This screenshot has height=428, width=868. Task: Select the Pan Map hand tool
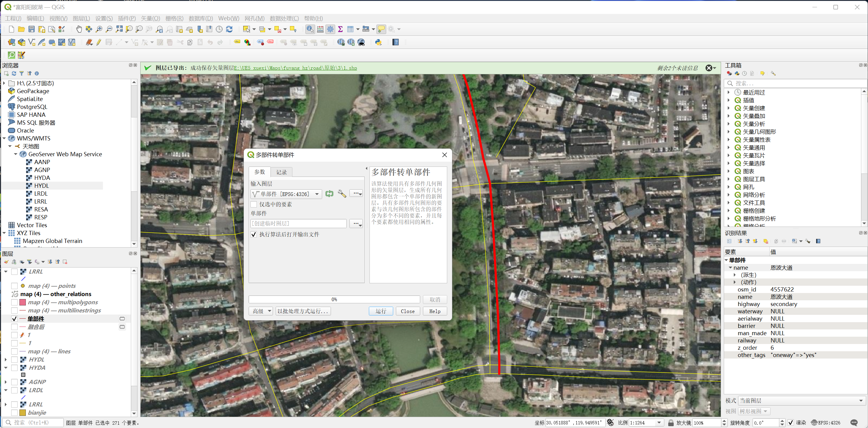(79, 29)
